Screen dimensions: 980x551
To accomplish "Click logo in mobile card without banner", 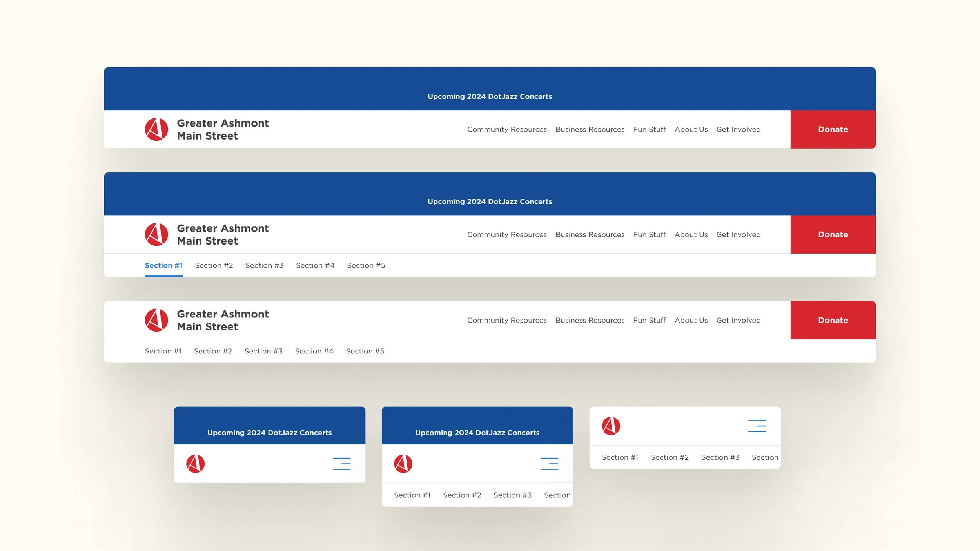I will [x=611, y=426].
